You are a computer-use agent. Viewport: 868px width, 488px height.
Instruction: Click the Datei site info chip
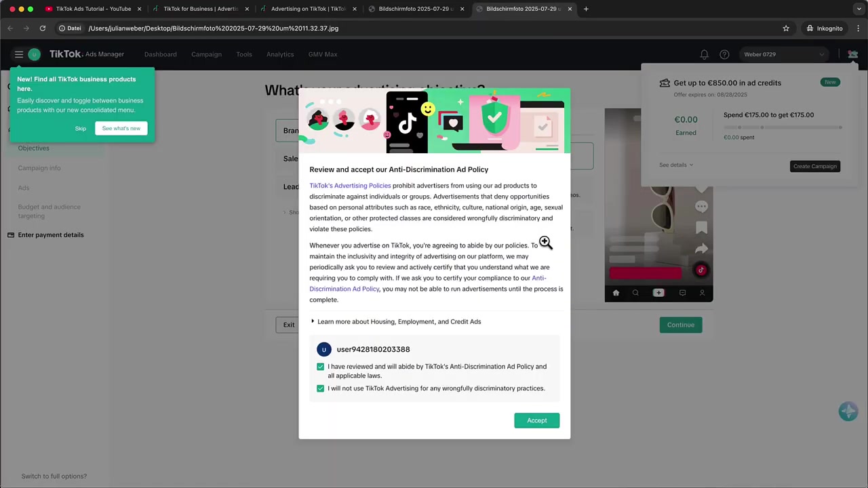coord(70,28)
